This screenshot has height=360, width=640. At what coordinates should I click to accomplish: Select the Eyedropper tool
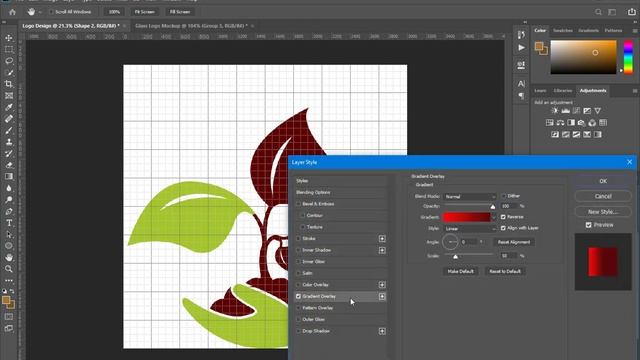9,107
